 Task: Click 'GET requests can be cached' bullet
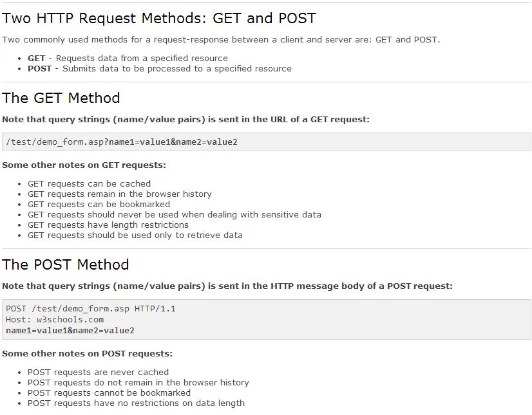click(90, 184)
